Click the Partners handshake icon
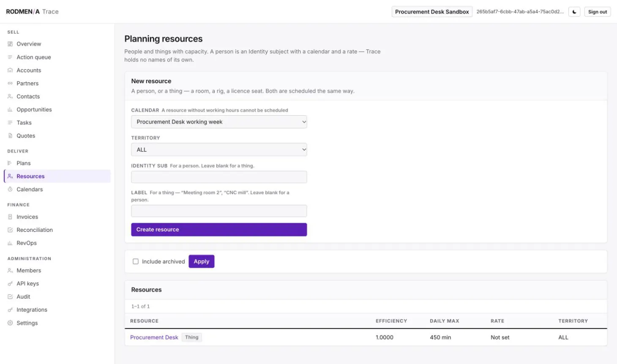 10,83
